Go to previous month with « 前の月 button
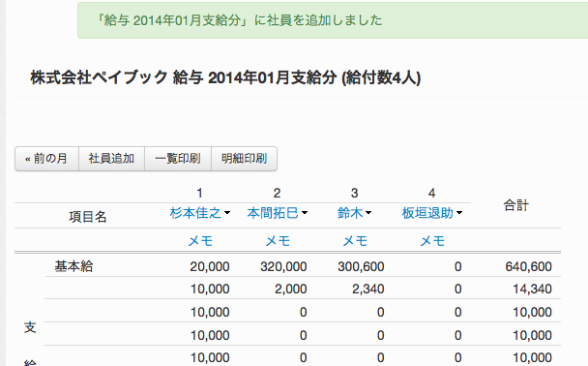 pyautogui.click(x=46, y=159)
